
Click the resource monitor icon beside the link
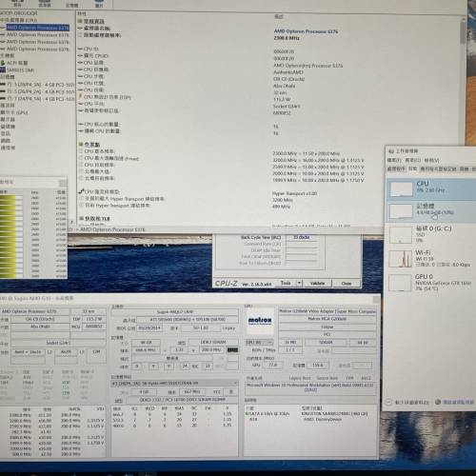(x=438, y=402)
